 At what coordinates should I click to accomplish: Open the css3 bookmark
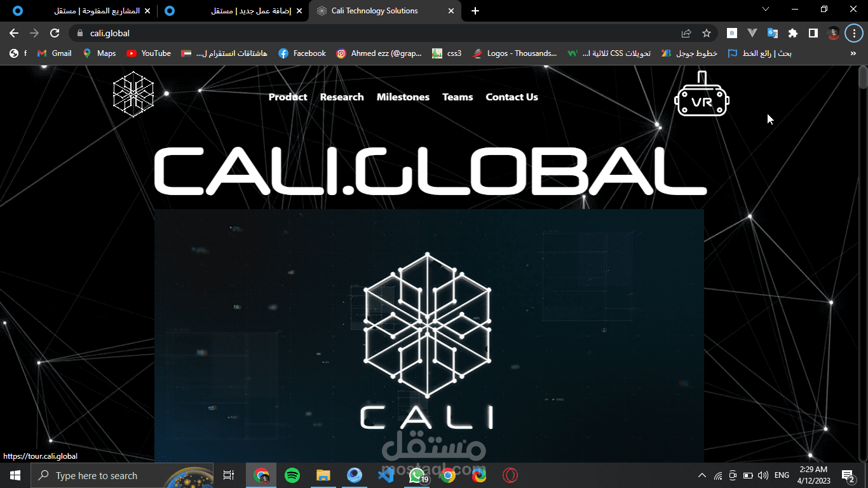(x=447, y=53)
